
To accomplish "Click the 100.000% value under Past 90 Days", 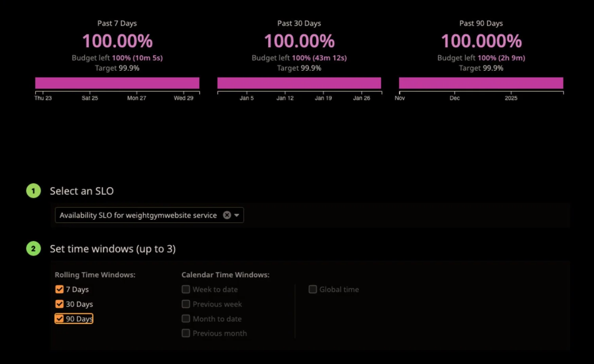I will 481,41.
